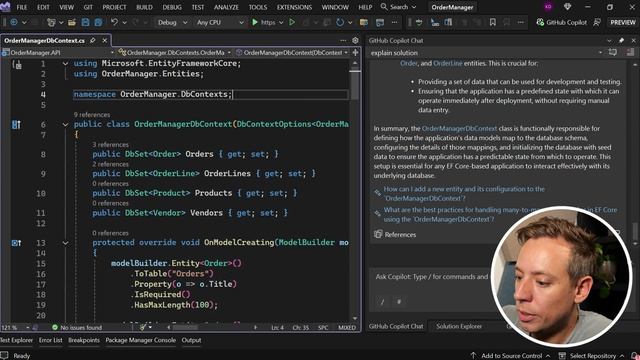
Task: Open the OrderManager.API project dropdown
Action: pyautogui.click(x=58, y=52)
